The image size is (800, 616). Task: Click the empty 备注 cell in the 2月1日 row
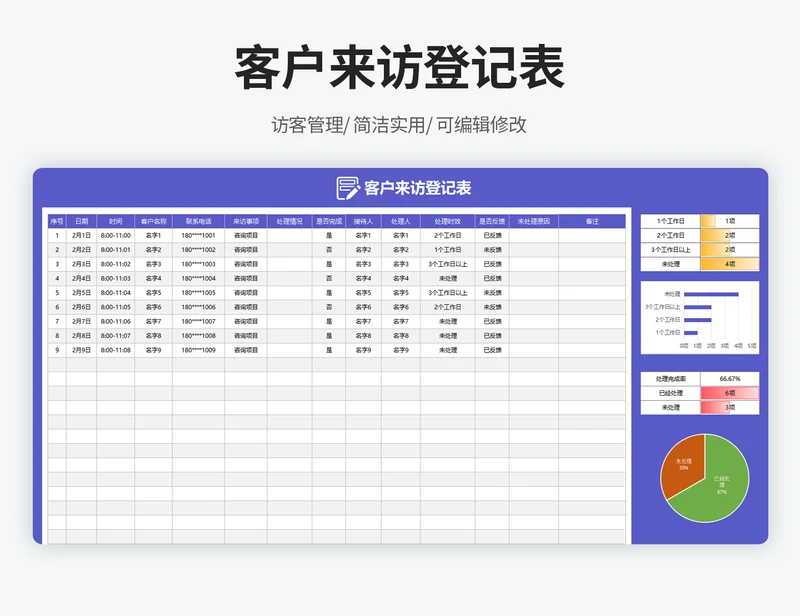point(592,236)
